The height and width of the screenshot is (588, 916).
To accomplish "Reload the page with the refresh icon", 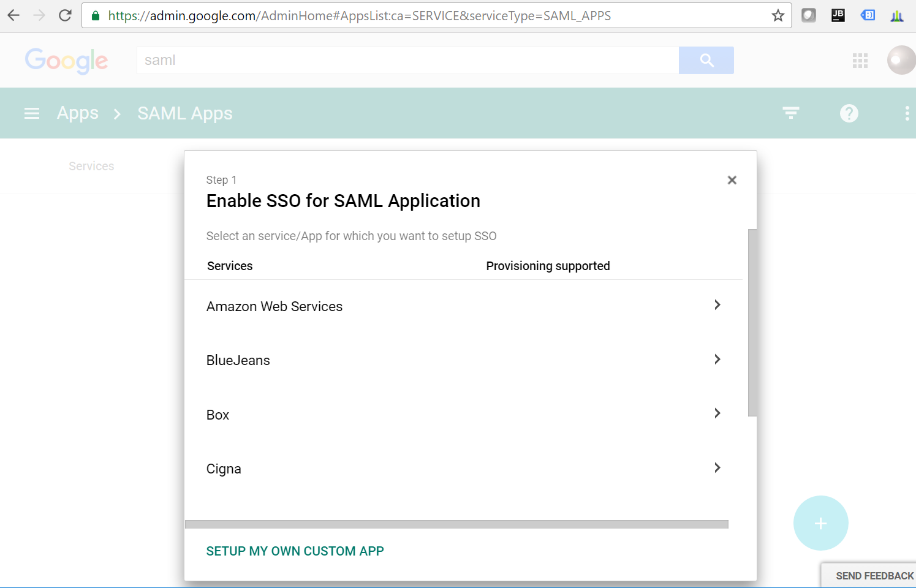I will [65, 15].
